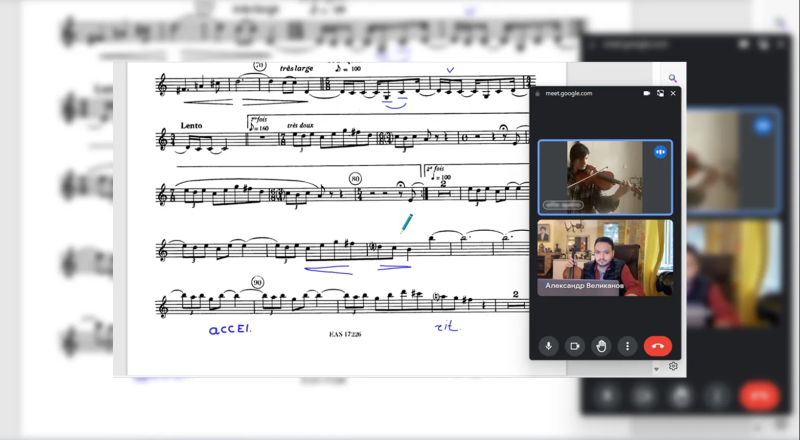This screenshot has width=800, height=440.
Task: Click the handwritten 'accel.' annotation
Action: pos(230,329)
